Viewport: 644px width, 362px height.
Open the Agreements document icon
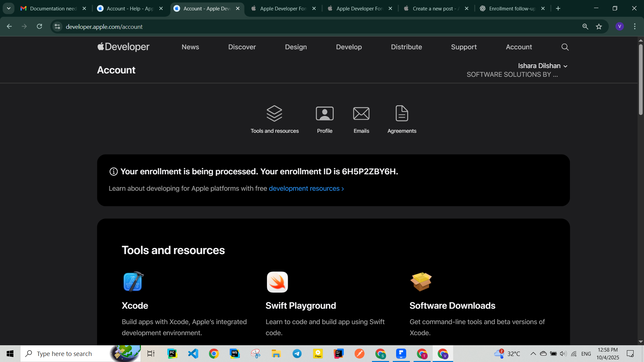[401, 114]
